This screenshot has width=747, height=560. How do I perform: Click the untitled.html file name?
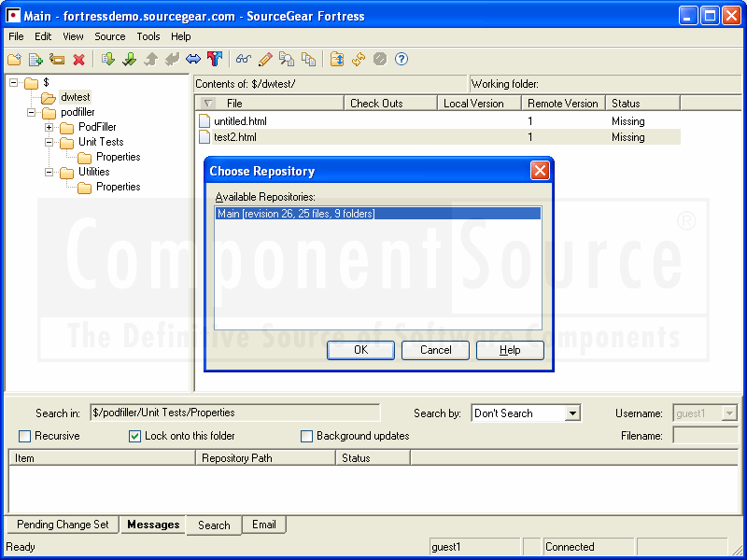click(241, 121)
